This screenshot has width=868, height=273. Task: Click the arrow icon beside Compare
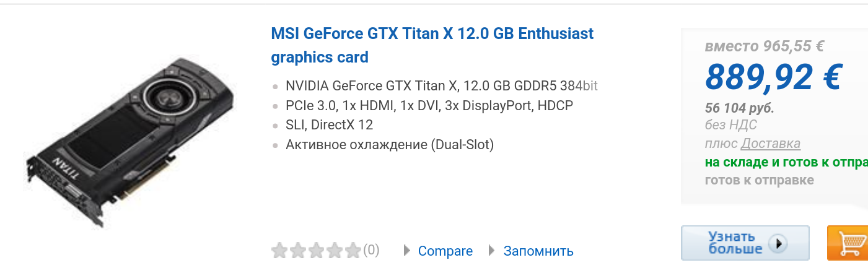(407, 251)
